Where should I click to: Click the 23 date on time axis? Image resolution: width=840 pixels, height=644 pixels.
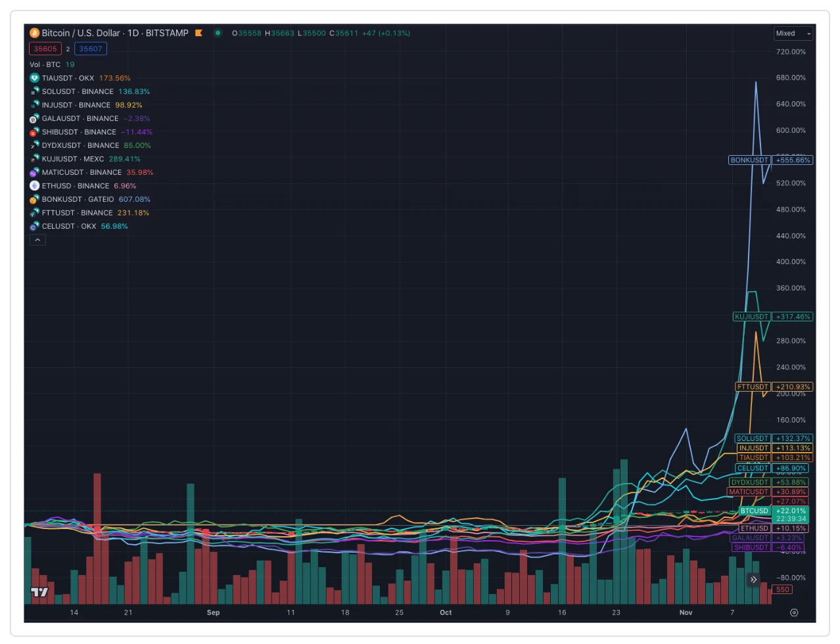[x=616, y=612]
